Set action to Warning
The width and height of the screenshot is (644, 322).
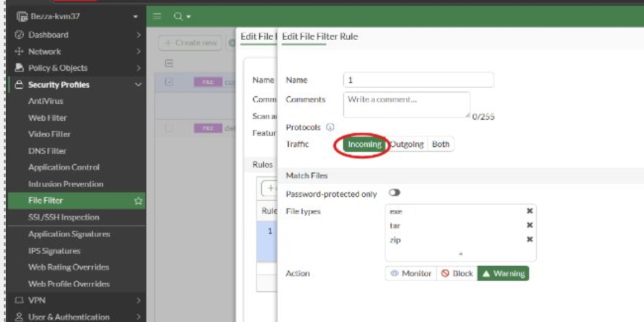pos(503,273)
